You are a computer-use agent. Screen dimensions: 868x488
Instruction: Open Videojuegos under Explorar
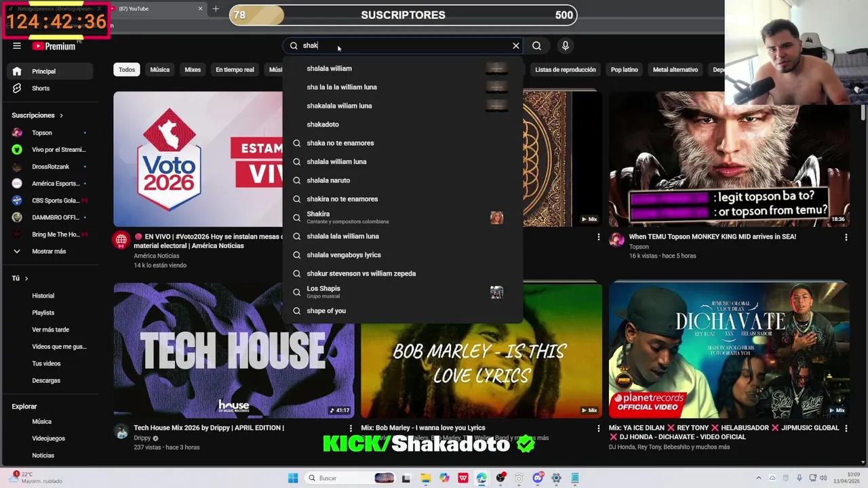click(x=50, y=439)
